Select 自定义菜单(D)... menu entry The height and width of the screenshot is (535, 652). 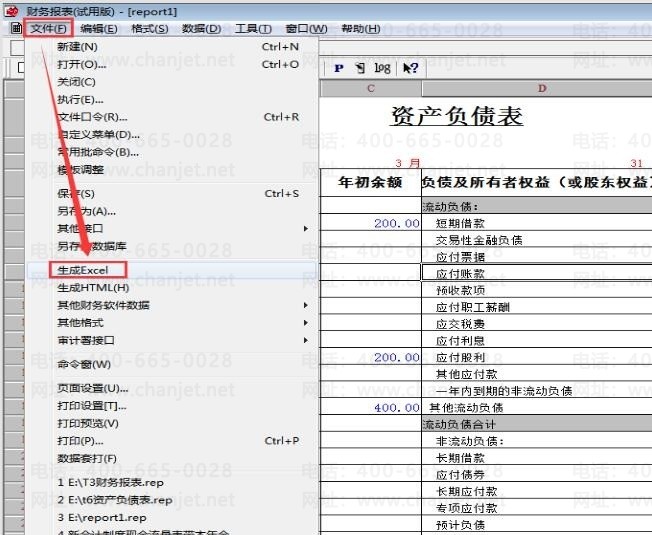(x=172, y=135)
